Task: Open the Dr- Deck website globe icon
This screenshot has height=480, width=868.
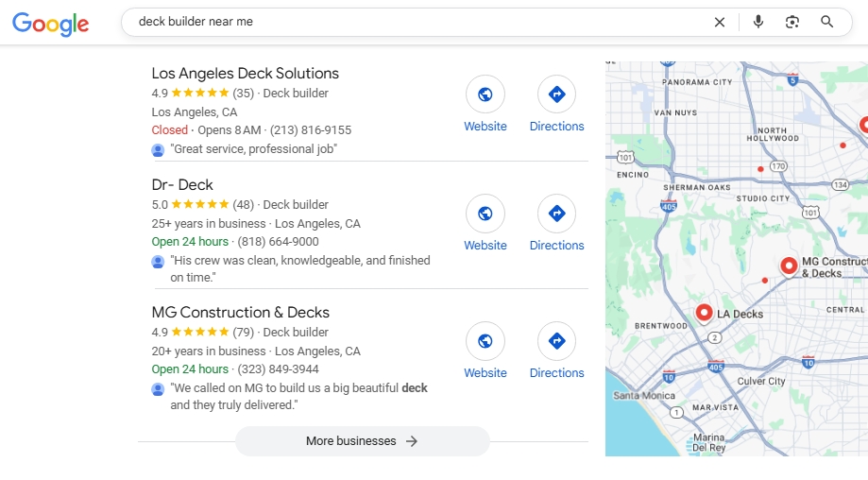Action: point(485,214)
